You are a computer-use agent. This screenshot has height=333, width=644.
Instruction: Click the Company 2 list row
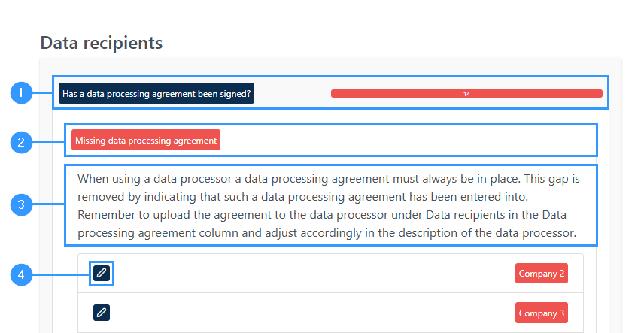tap(330, 274)
